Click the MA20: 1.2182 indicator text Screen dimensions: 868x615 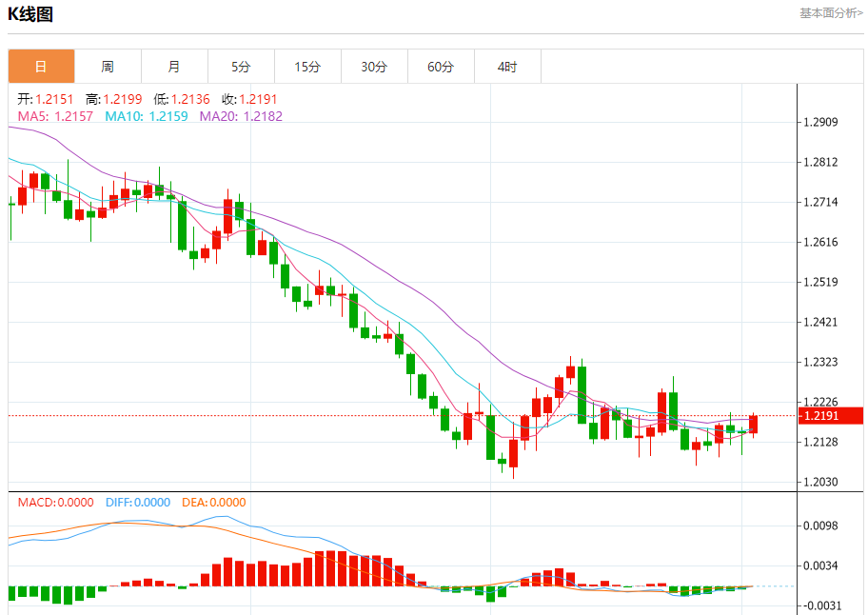click(x=241, y=116)
